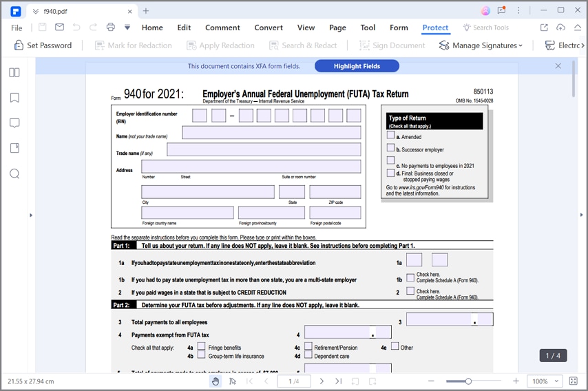Open the thumbnails panel icon
Image resolution: width=588 pixels, height=391 pixels.
[14, 72]
